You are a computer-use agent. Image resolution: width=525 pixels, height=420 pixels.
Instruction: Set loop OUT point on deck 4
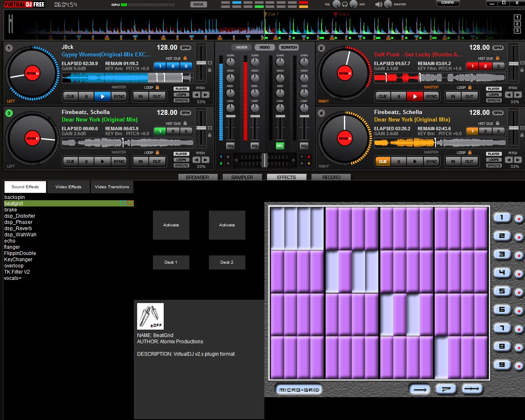pos(469,161)
